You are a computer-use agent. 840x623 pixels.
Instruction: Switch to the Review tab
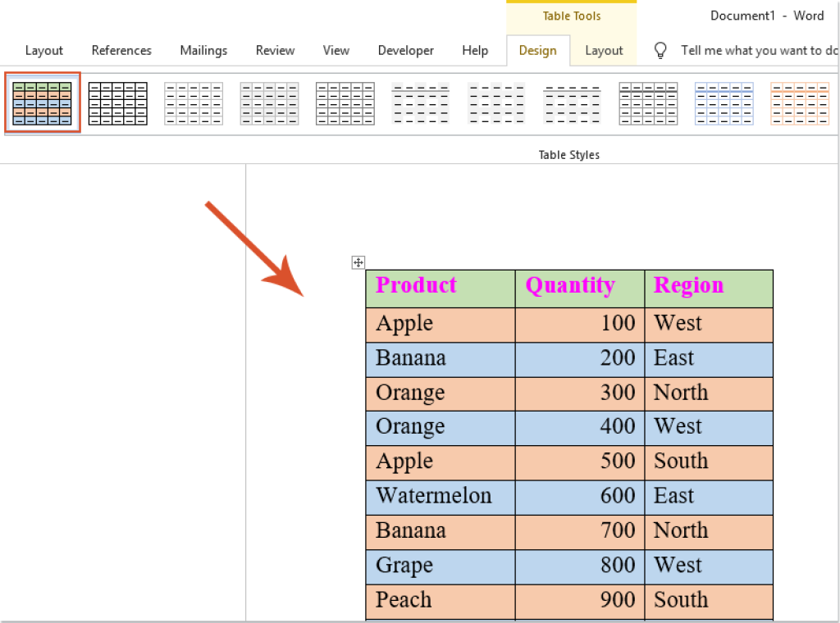click(275, 50)
